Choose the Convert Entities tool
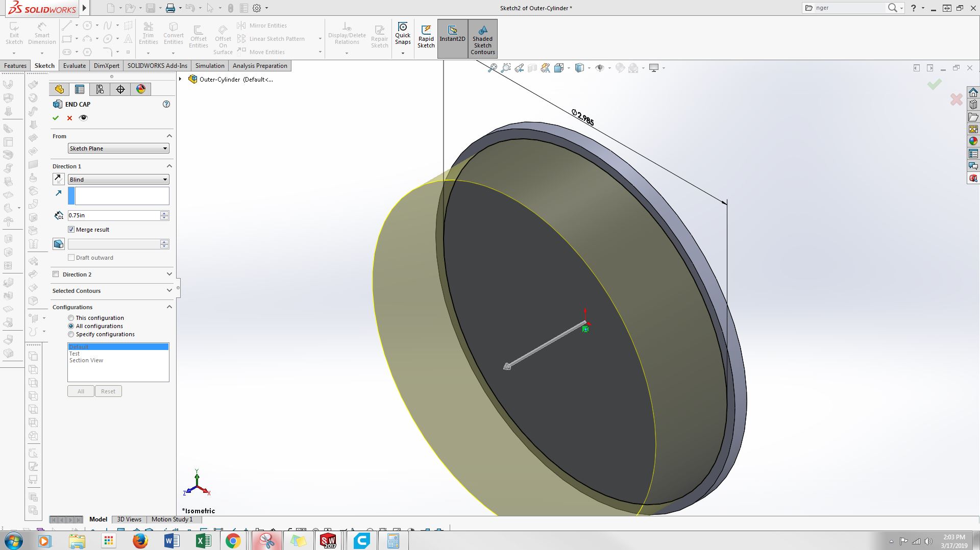The height and width of the screenshot is (550, 980). [x=174, y=33]
